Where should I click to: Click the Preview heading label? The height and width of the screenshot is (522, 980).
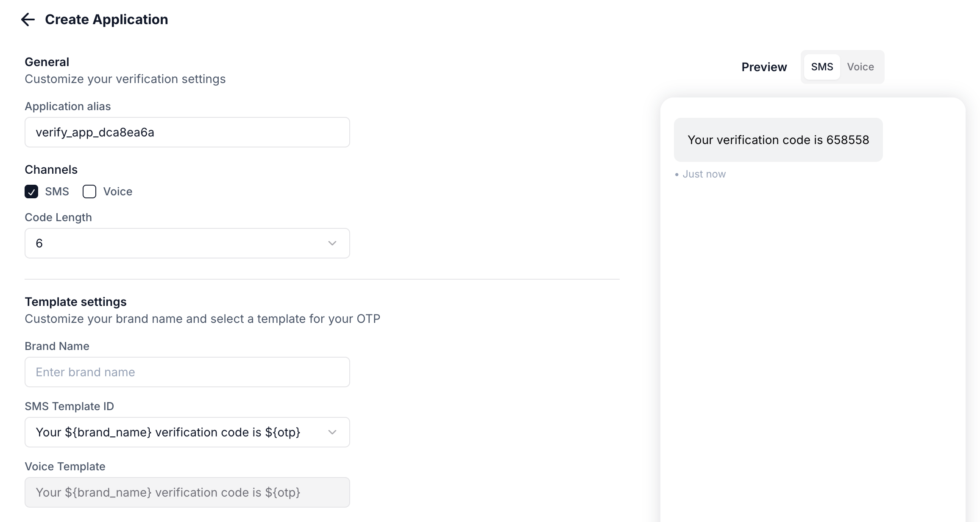tap(764, 67)
